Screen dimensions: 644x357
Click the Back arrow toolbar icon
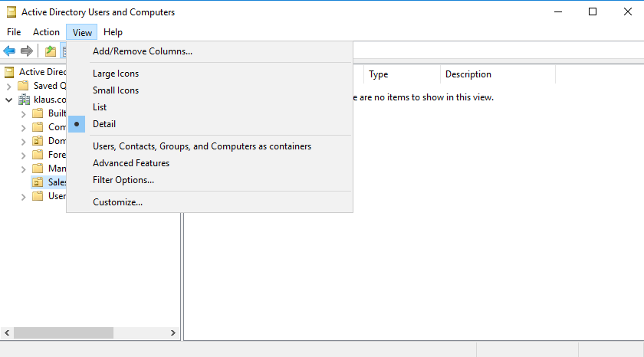coord(9,51)
